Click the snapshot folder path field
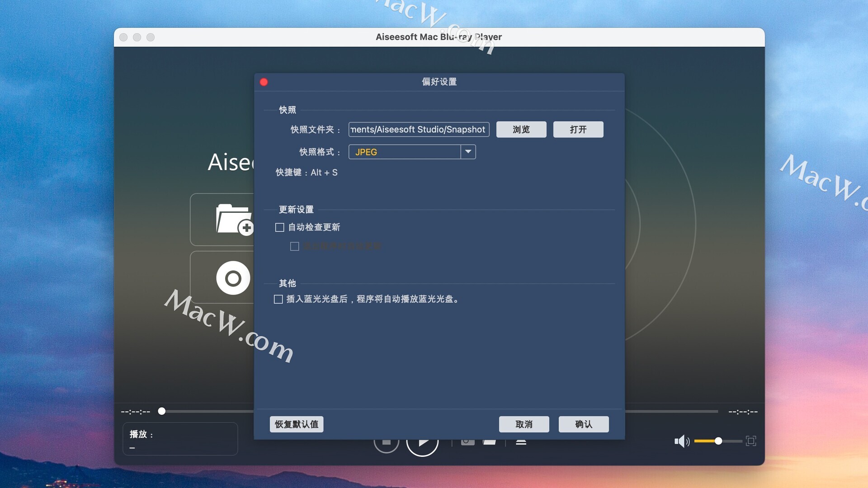The image size is (868, 488). 419,130
